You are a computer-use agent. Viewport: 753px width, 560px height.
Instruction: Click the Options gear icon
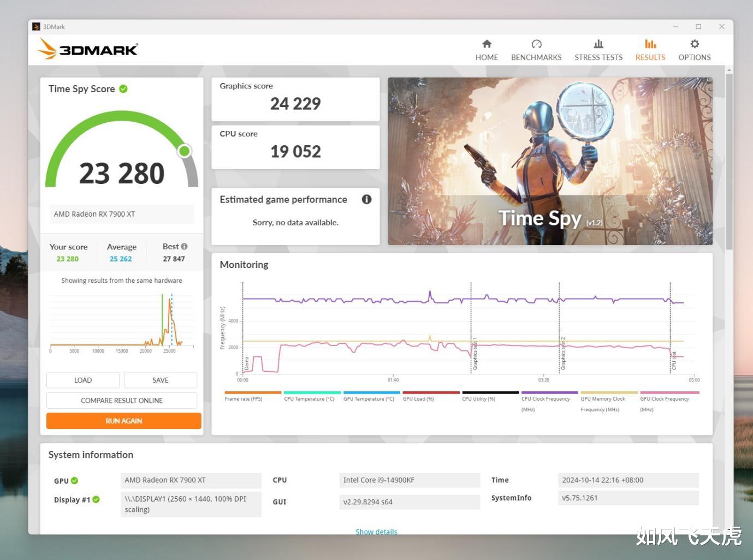tap(695, 44)
